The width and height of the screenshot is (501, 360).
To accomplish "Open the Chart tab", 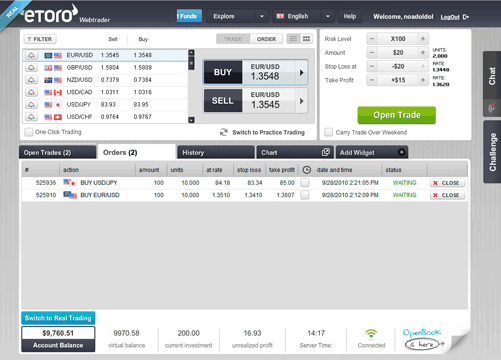I will click(295, 152).
